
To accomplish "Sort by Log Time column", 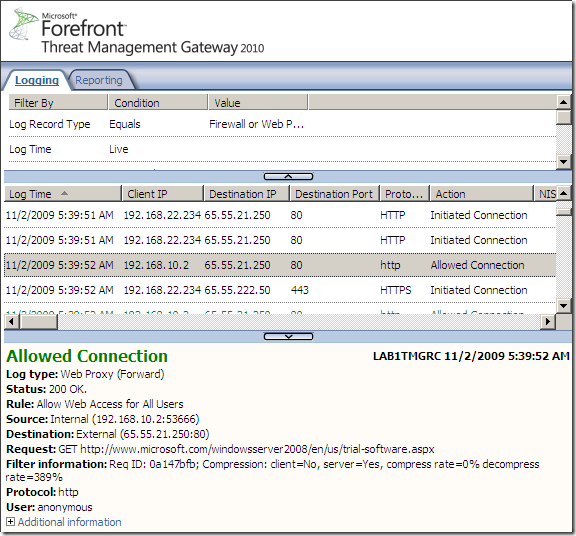I will click(62, 194).
